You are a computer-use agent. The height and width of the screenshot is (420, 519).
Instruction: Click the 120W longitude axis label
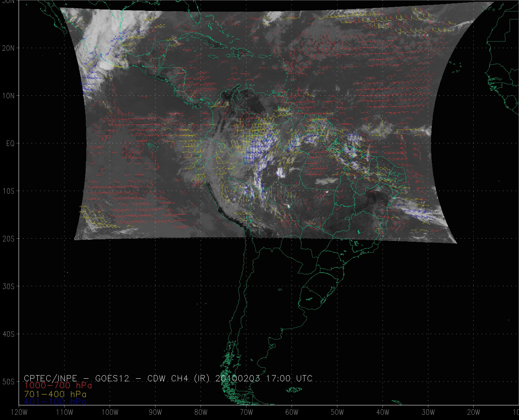[19, 412]
